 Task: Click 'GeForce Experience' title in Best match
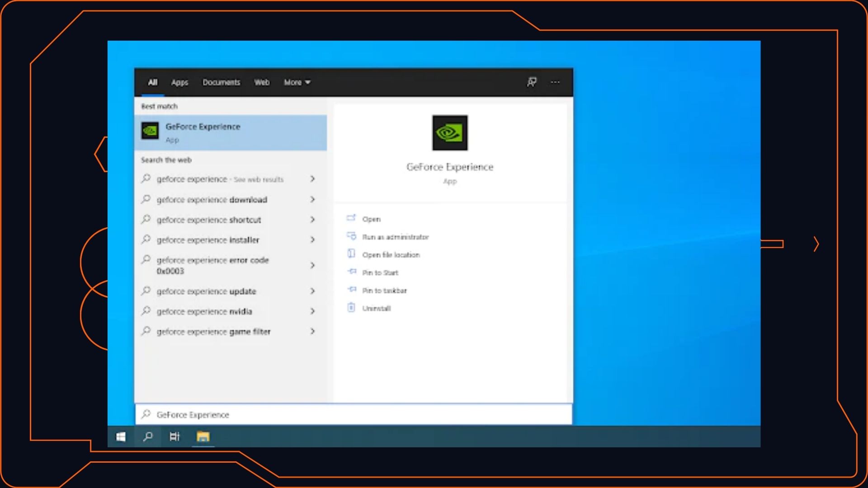(x=203, y=127)
